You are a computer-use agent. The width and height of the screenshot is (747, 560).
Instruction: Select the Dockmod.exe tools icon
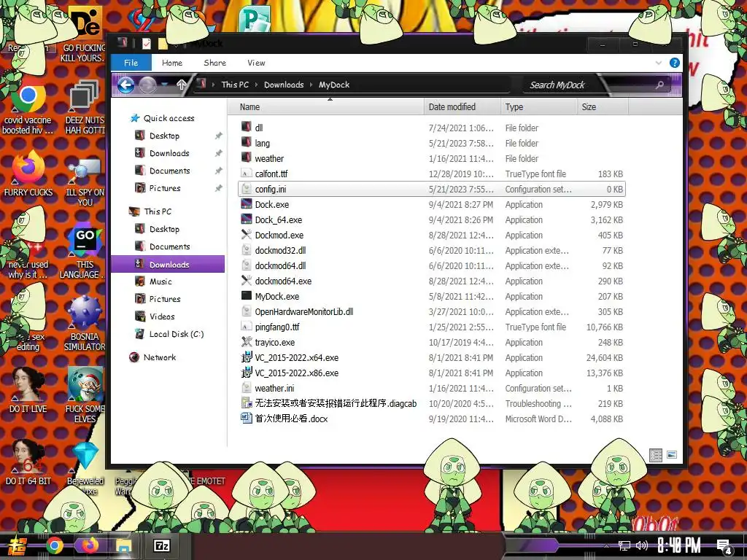(247, 235)
